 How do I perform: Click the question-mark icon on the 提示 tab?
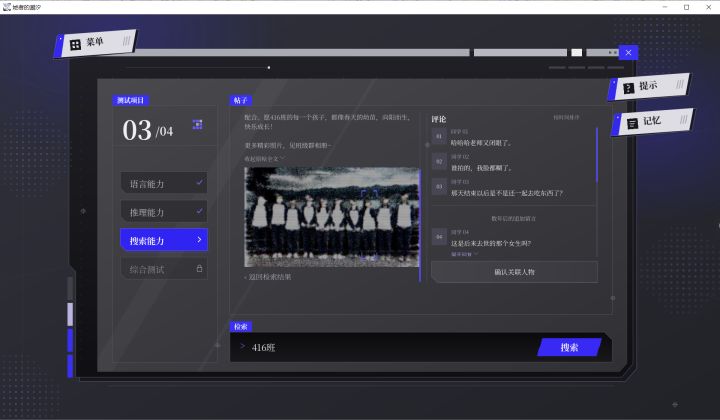[628, 88]
